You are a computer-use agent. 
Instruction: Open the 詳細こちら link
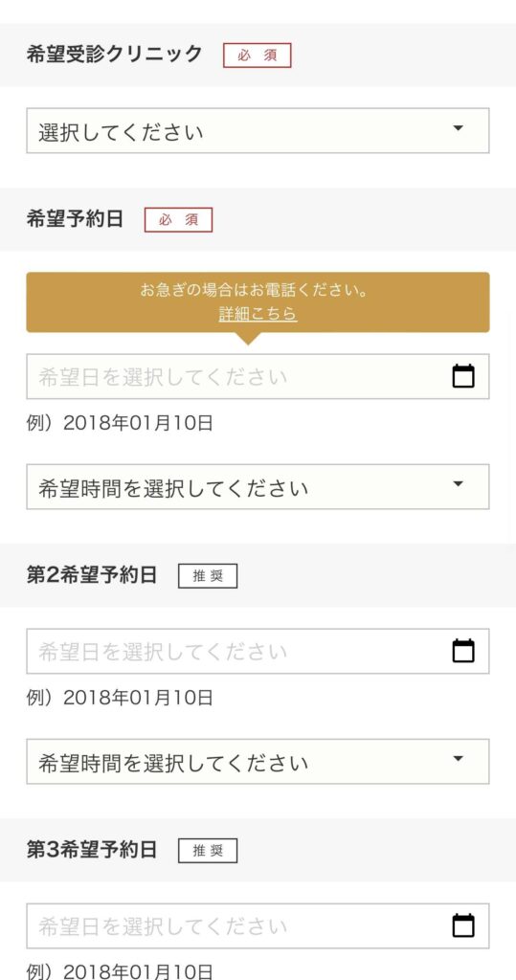(x=258, y=313)
